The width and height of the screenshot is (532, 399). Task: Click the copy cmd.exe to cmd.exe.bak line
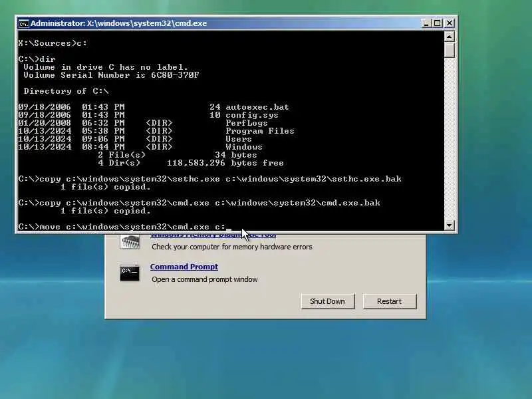tap(199, 203)
